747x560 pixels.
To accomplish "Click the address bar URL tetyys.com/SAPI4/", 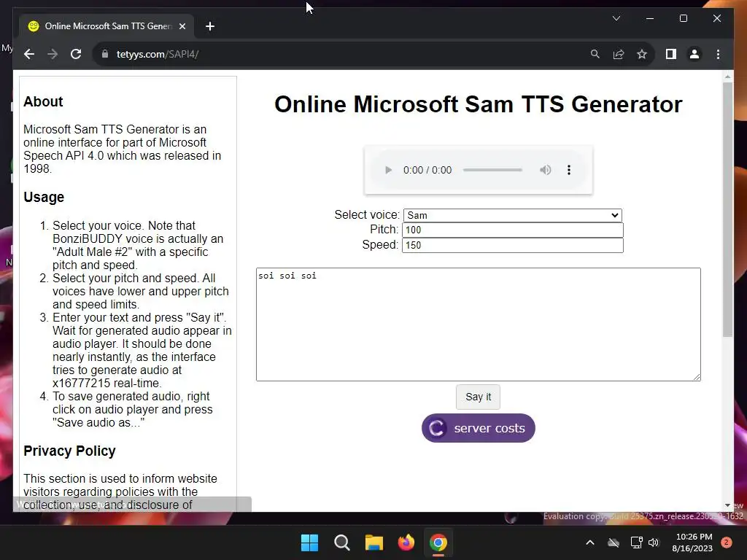I will (158, 54).
